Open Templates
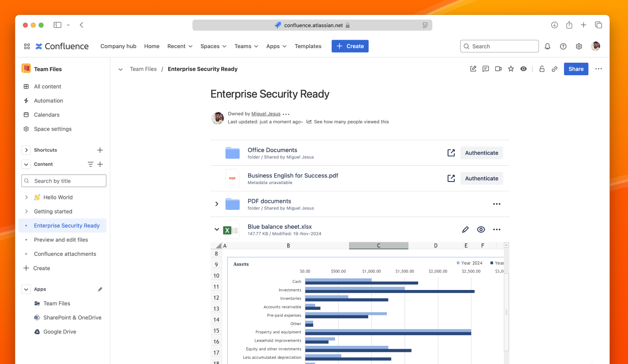Screen dimensions: 628x364 pos(308,46)
